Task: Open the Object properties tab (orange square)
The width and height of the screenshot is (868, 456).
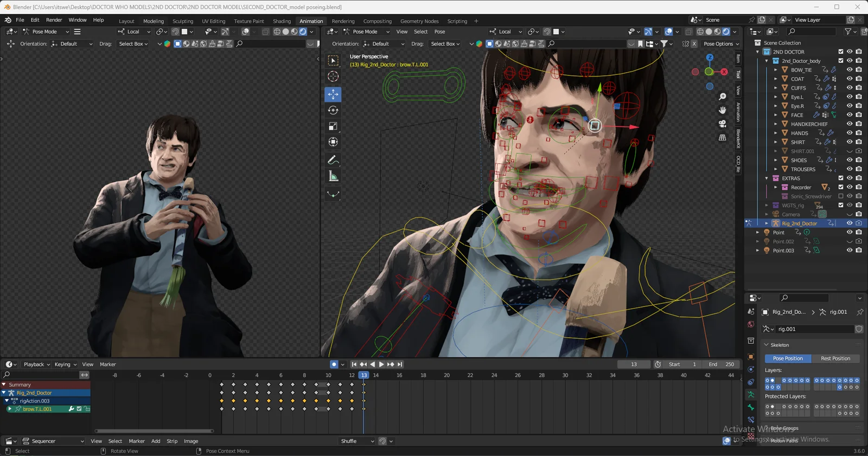Action: point(751,357)
